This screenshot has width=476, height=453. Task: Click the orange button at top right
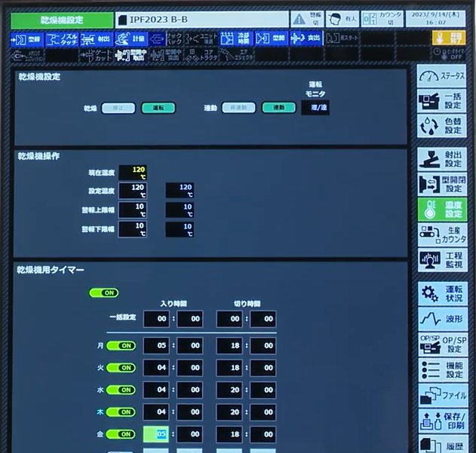(449, 38)
